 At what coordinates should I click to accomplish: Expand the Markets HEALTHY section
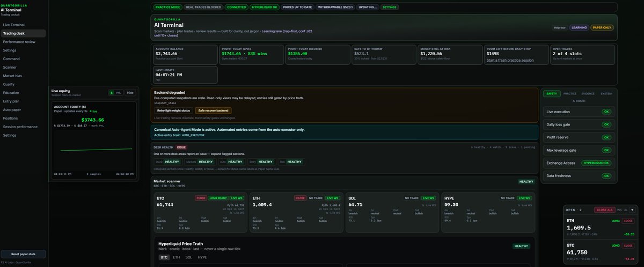[200, 161]
